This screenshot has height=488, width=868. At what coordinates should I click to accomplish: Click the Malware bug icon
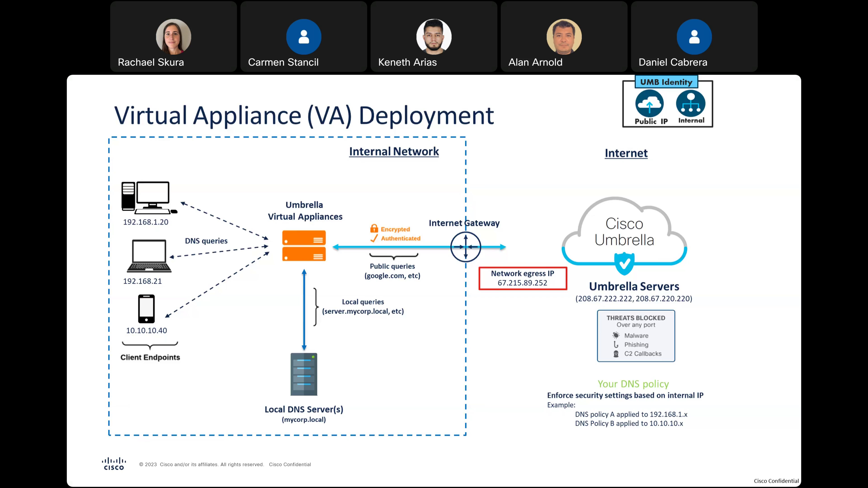(616, 335)
